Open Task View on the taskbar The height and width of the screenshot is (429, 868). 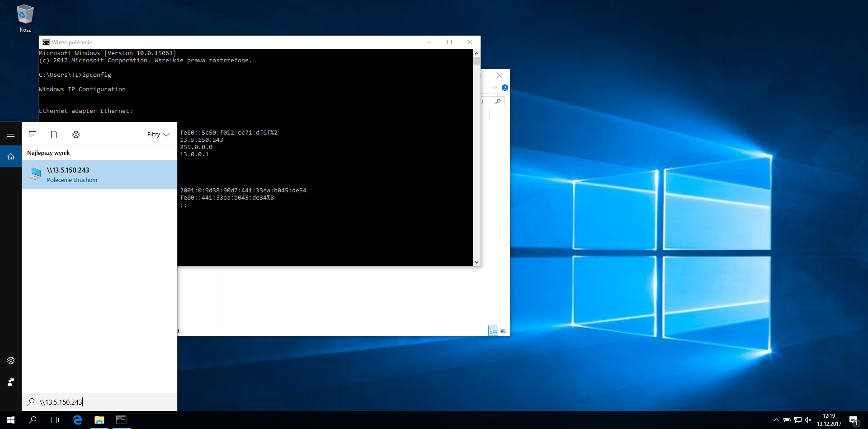click(x=54, y=420)
